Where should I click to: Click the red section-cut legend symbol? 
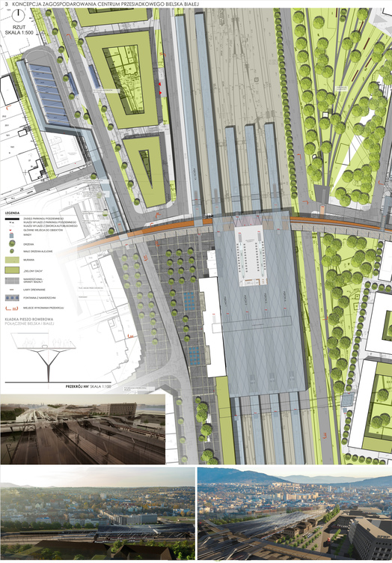[12, 308]
